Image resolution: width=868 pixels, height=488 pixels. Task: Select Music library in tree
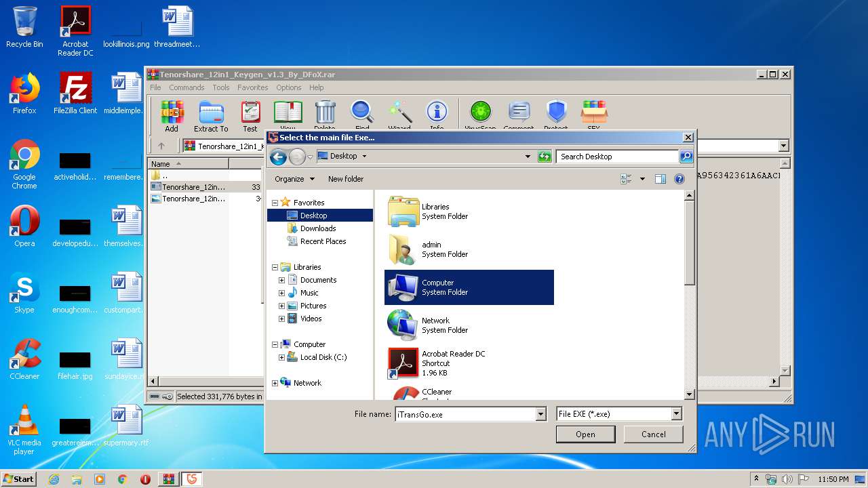(x=309, y=293)
